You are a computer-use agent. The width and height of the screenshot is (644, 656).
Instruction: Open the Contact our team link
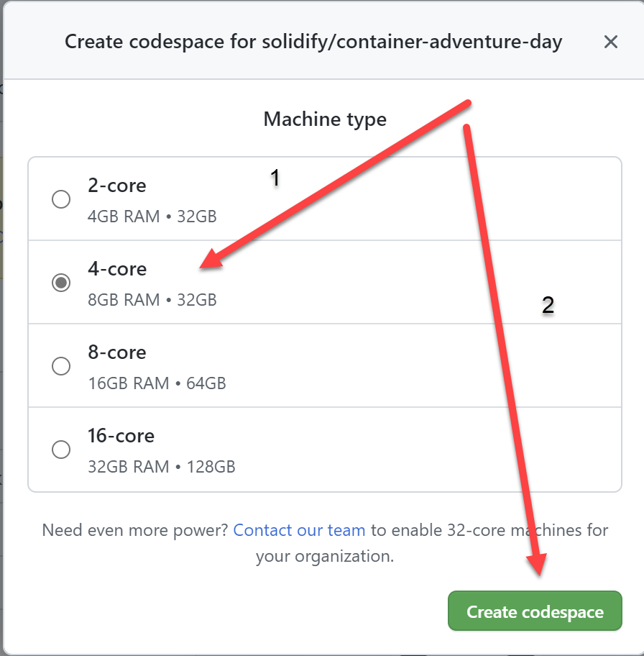[x=299, y=530]
